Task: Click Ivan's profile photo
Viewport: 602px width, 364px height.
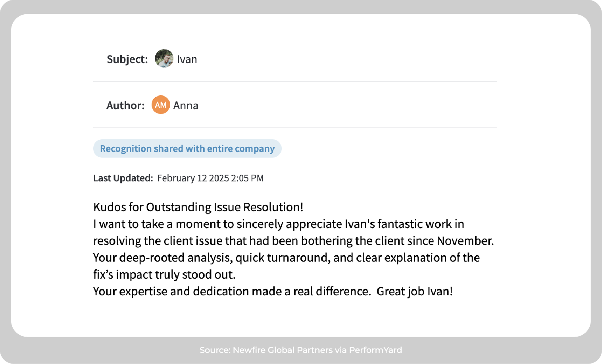Action: [164, 59]
